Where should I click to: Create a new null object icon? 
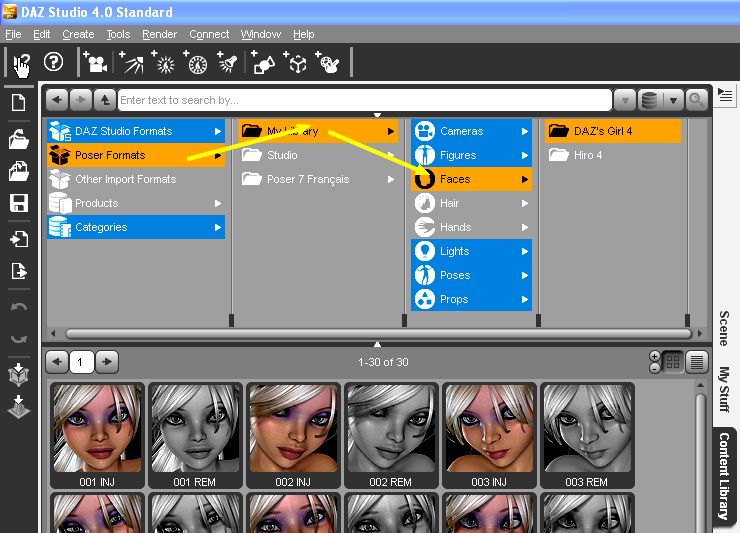tap(295, 62)
